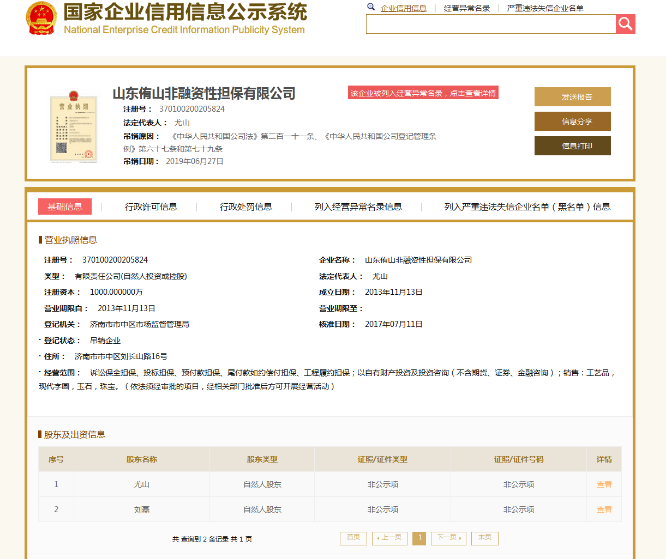Switch to the 行政处罚信息 tab
Viewport: 666px width, 559px height.
(x=246, y=207)
